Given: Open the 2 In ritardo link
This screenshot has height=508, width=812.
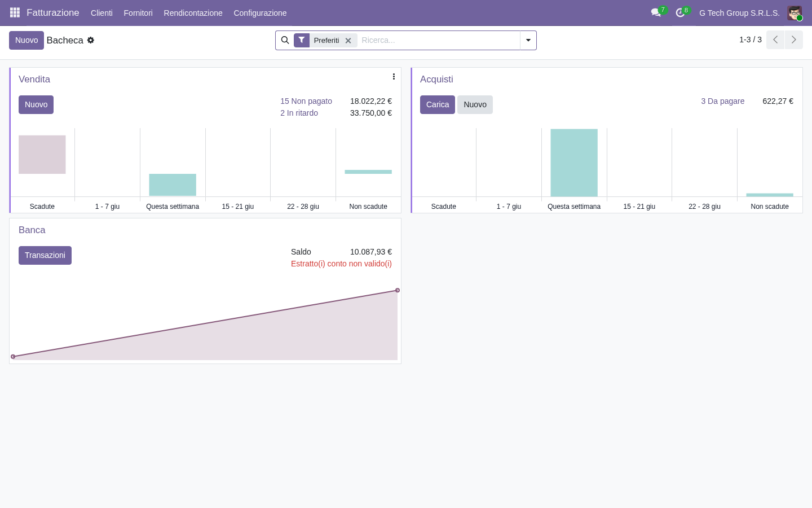Looking at the screenshot, I should [299, 113].
